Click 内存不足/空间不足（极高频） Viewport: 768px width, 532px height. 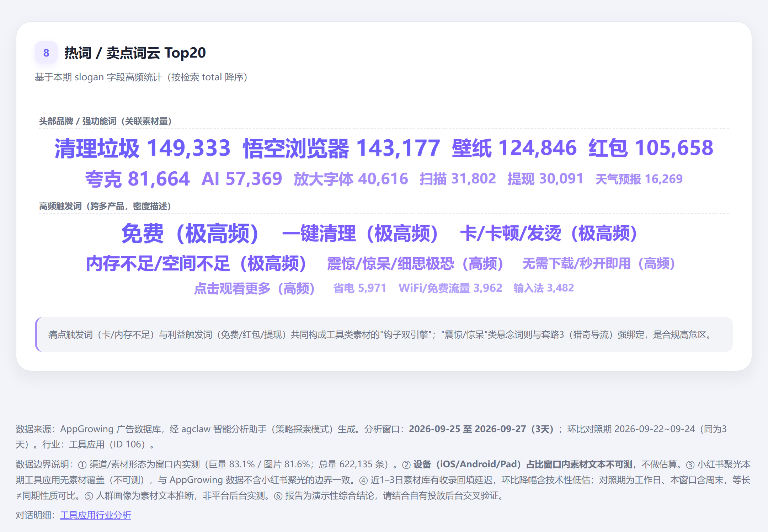click(x=197, y=264)
